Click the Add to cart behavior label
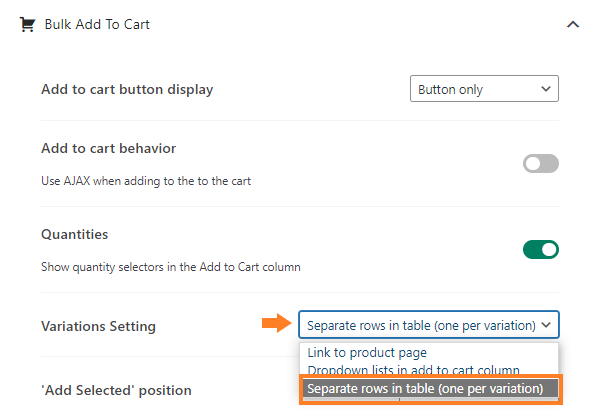597x420 pixels. [109, 148]
